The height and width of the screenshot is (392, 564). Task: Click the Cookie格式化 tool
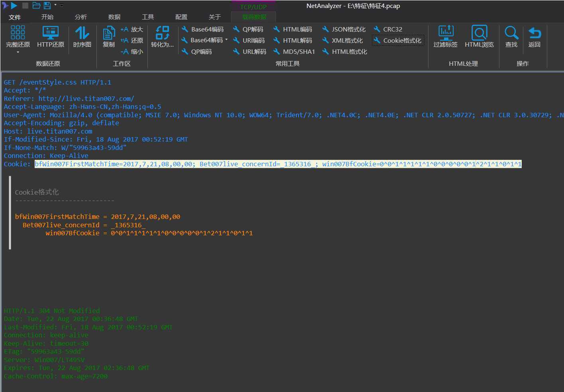(x=397, y=40)
